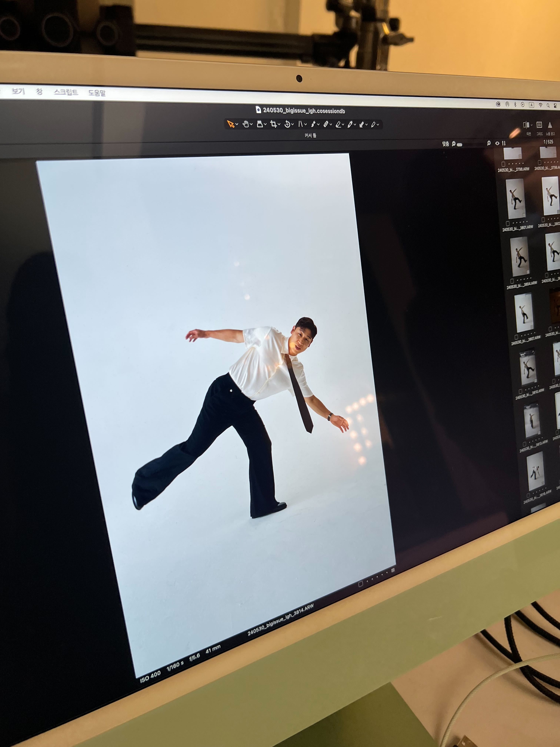Toggle the 그리드 grid overlay icon
Image resolution: width=560 pixels, height=747 pixels.
pos(539,125)
